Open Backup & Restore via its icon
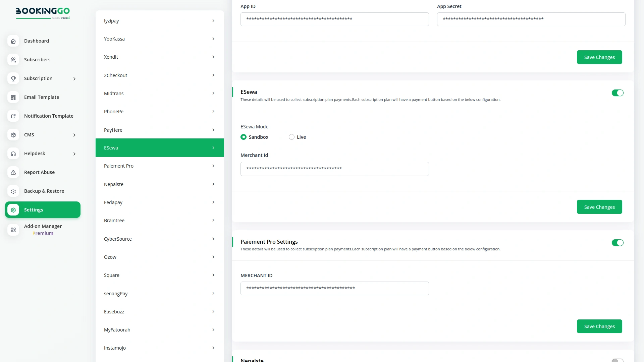The width and height of the screenshot is (644, 362). pyautogui.click(x=13, y=191)
